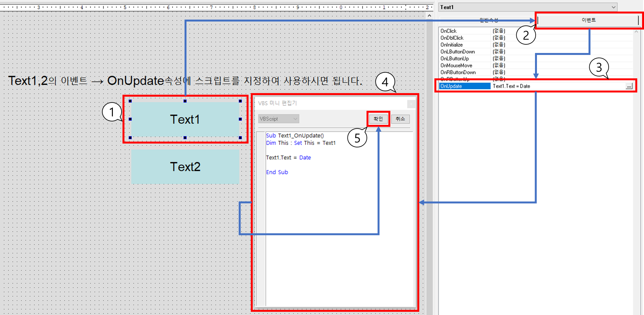Select the Text2 object on the canvas
Screen dimensions: 644x315
click(x=185, y=167)
